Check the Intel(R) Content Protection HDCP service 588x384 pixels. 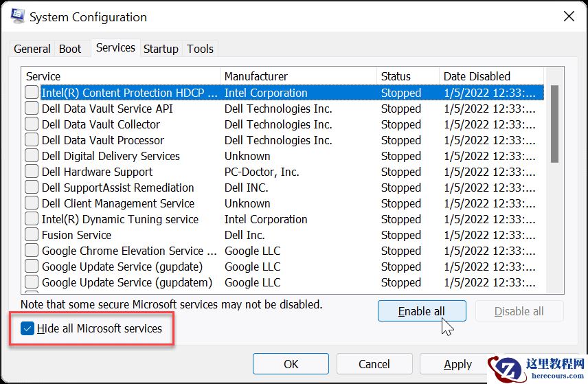(x=32, y=92)
